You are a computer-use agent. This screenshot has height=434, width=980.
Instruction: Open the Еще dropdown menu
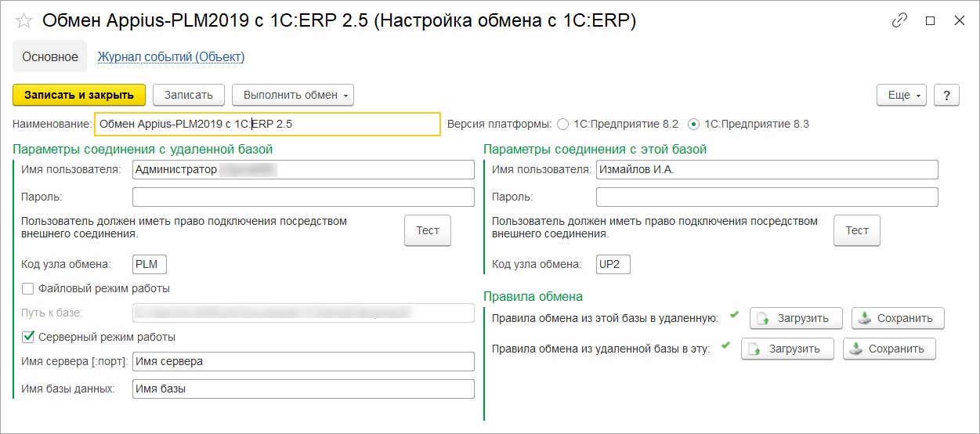[x=902, y=95]
